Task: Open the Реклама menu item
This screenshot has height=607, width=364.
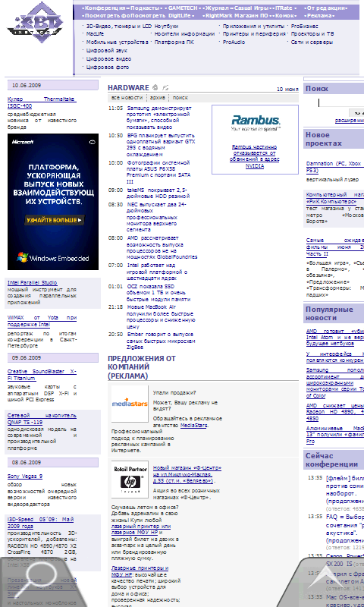Action: (x=319, y=16)
